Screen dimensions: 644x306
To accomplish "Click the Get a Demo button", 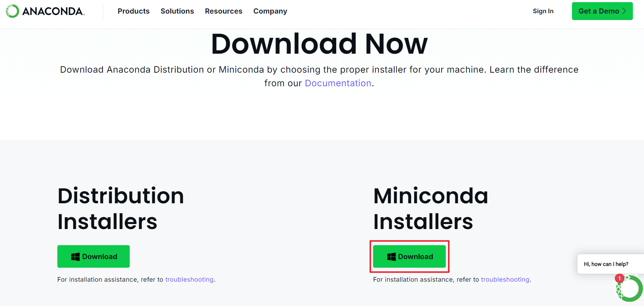I will tap(602, 11).
